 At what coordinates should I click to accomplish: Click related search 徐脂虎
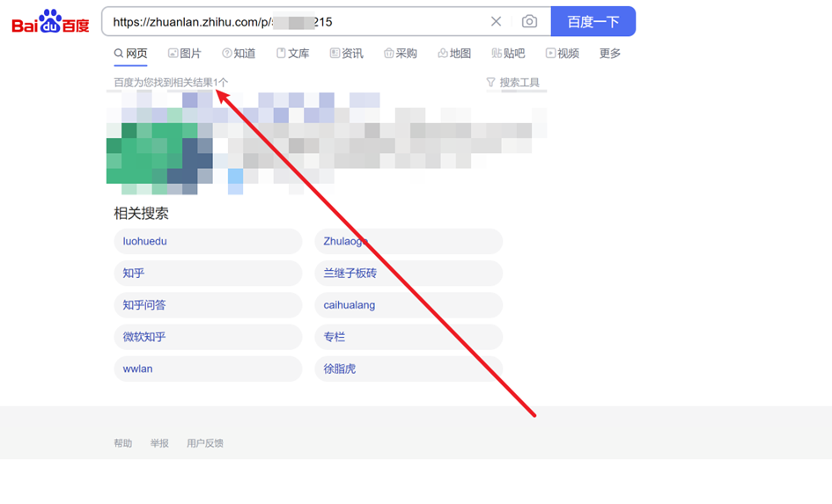point(409,369)
